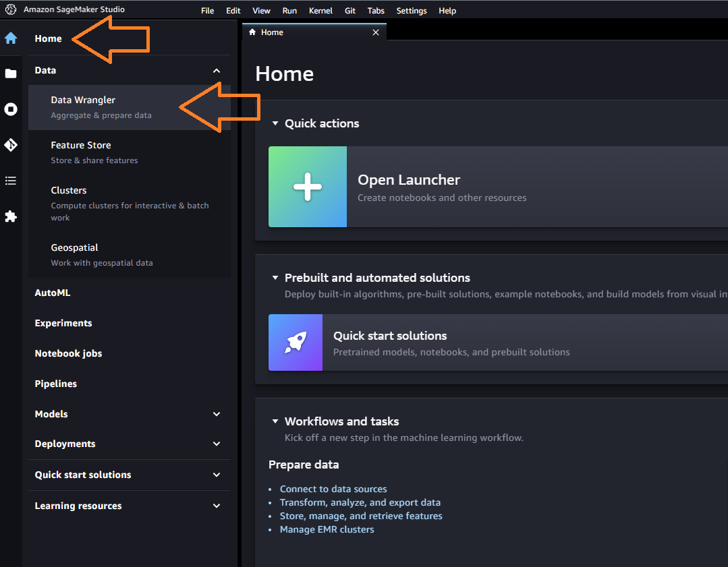Image resolution: width=728 pixels, height=567 pixels.
Task: Open the Settings menu
Action: coord(412,10)
